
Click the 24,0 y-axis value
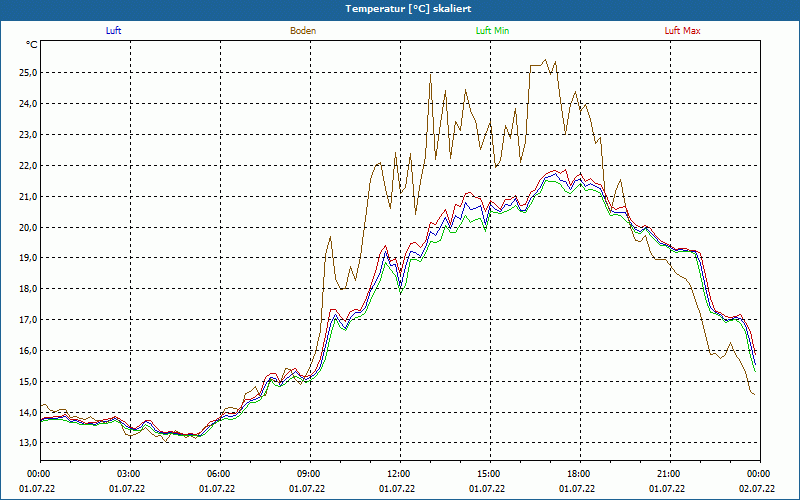[x=29, y=104]
